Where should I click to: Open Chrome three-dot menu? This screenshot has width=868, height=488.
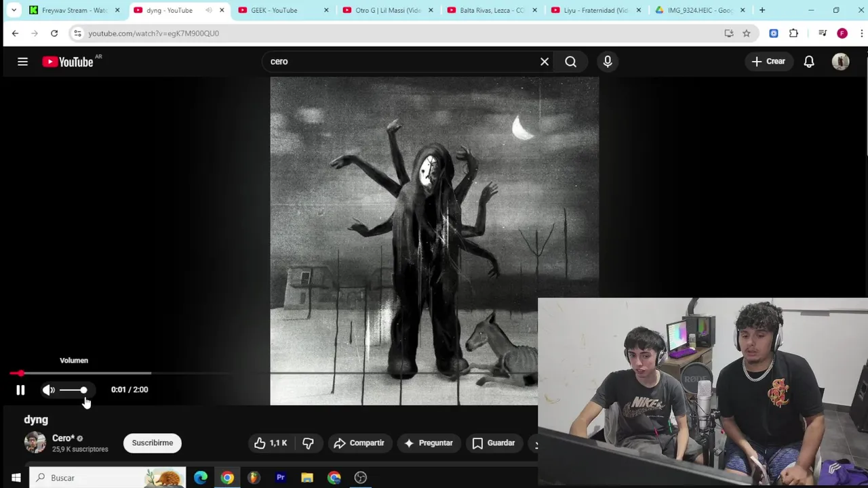click(x=861, y=33)
